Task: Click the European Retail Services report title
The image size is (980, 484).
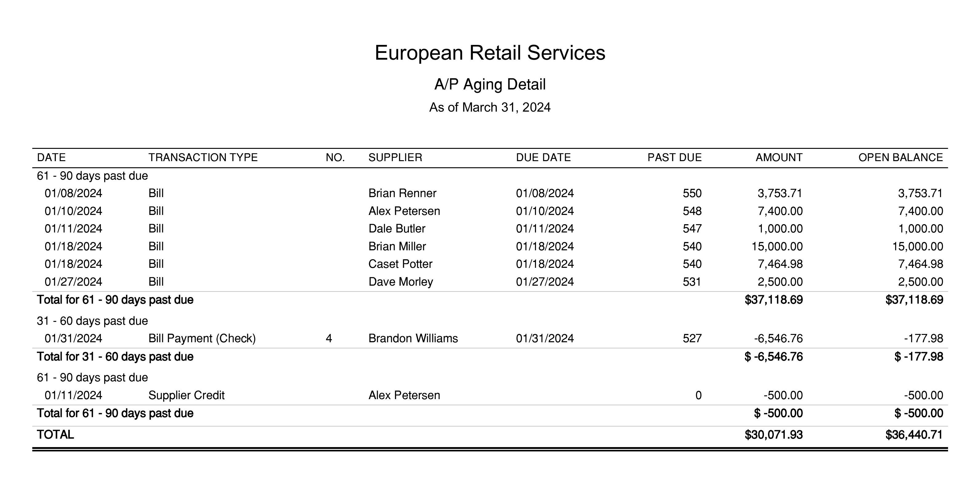Action: [x=490, y=53]
